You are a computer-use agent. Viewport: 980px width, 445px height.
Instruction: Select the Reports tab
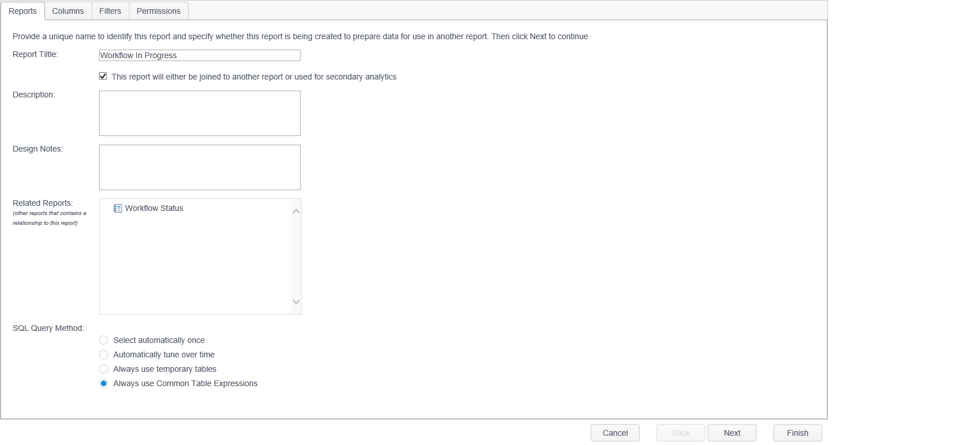click(x=22, y=11)
